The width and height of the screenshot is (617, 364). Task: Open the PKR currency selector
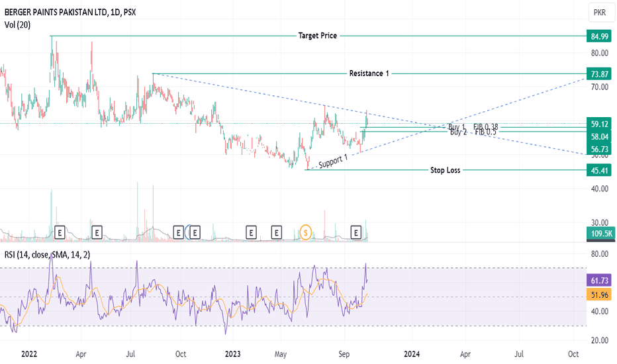tap(600, 13)
